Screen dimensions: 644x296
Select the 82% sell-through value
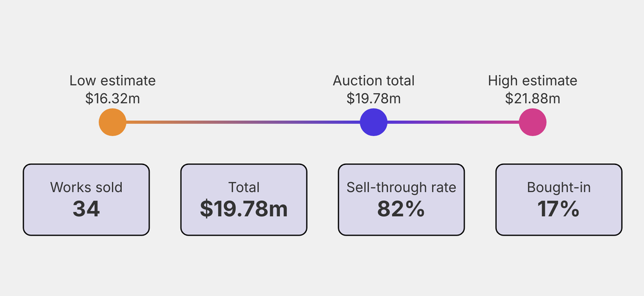(x=401, y=209)
